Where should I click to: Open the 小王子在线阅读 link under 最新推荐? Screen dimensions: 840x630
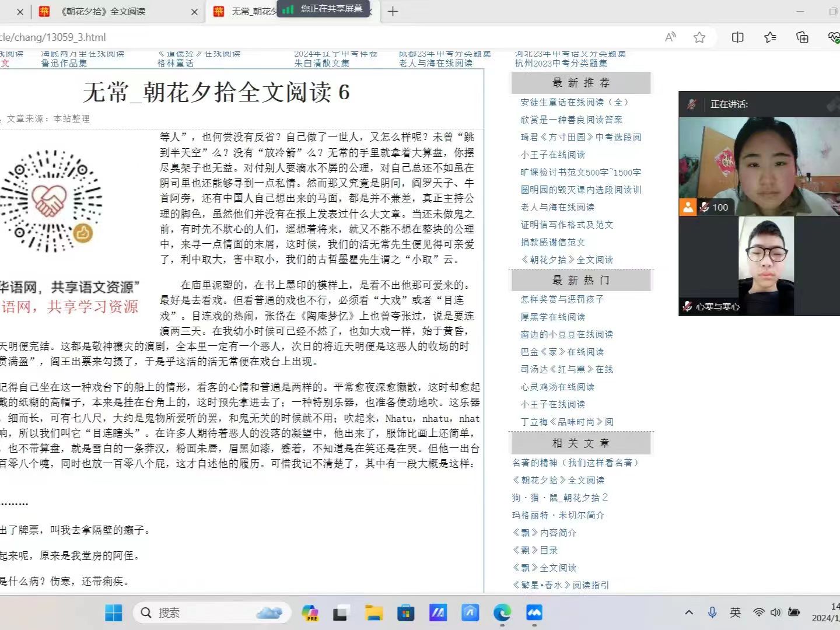pos(552,155)
